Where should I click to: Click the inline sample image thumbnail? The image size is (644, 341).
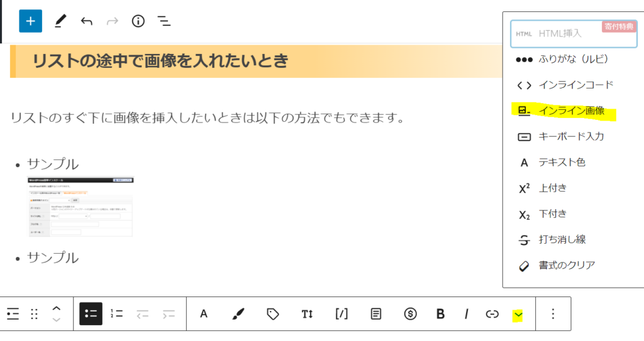(x=80, y=207)
